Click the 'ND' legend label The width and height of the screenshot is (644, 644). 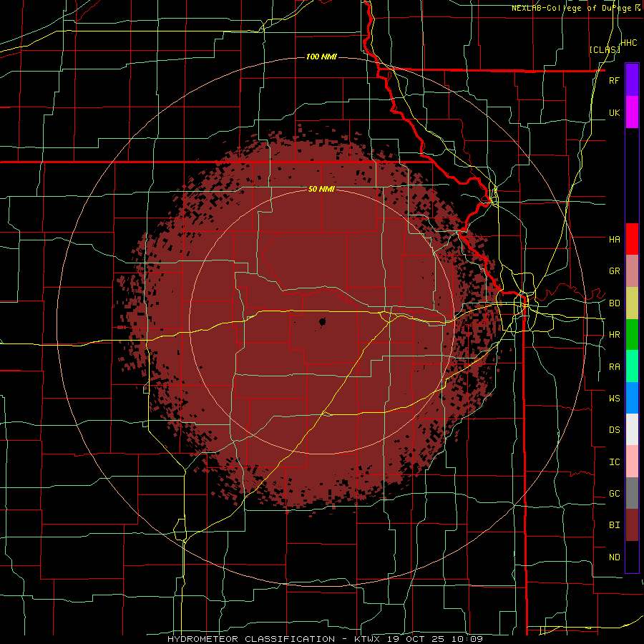[614, 557]
